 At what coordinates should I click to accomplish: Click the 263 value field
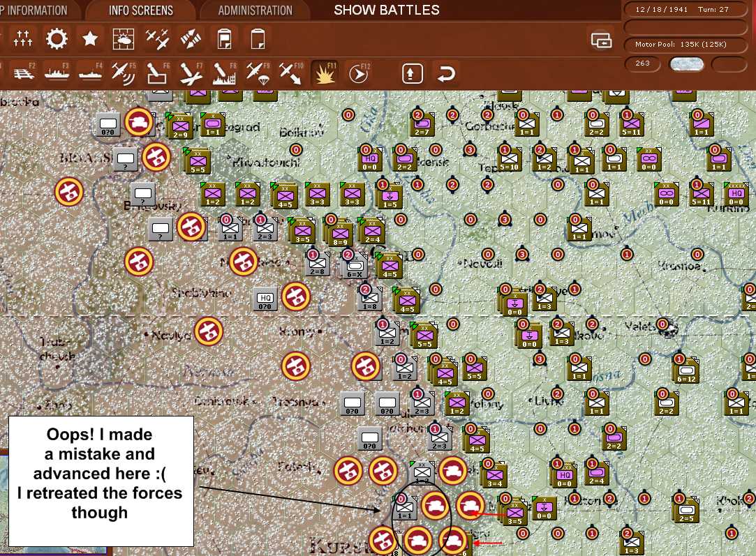coord(642,63)
